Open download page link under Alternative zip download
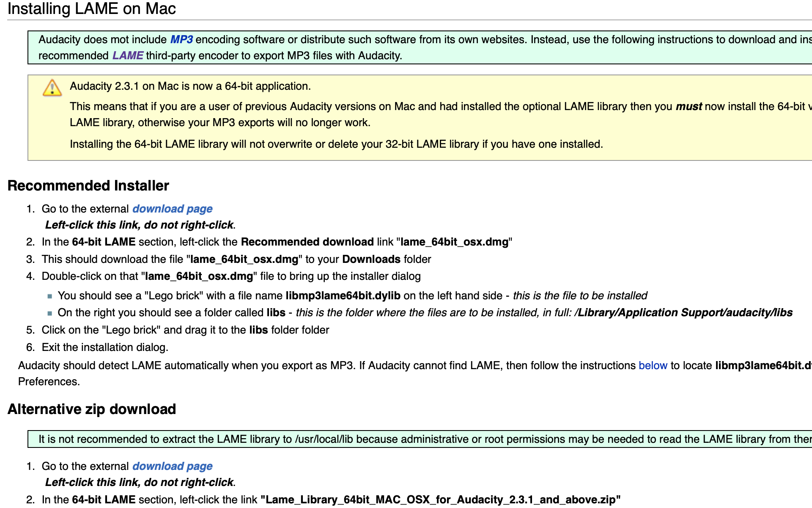The width and height of the screenshot is (812, 508). click(x=172, y=466)
